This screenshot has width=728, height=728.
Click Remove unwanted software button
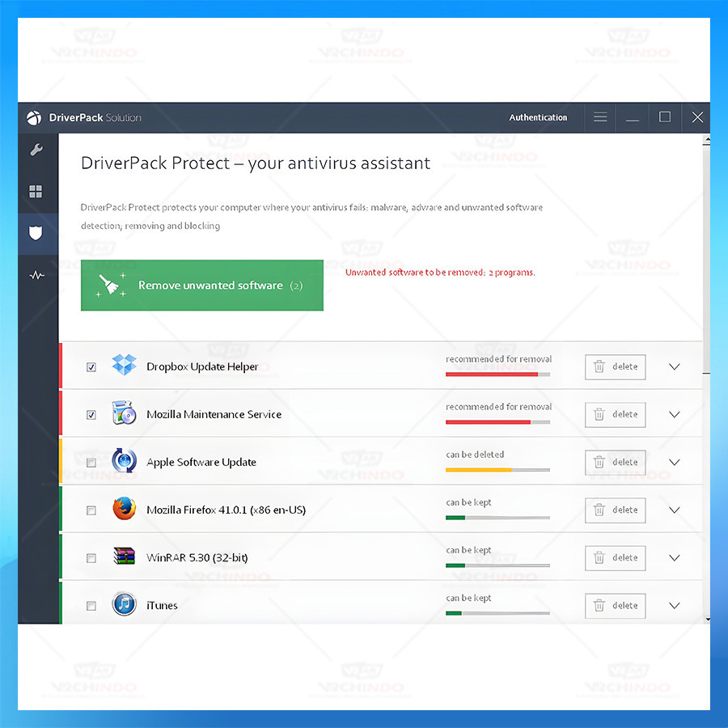coord(202,285)
